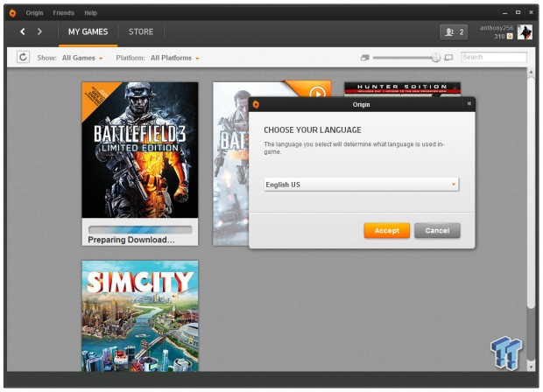This screenshot has height=392, width=543.
Task: Open the Friends menu
Action: click(x=64, y=13)
